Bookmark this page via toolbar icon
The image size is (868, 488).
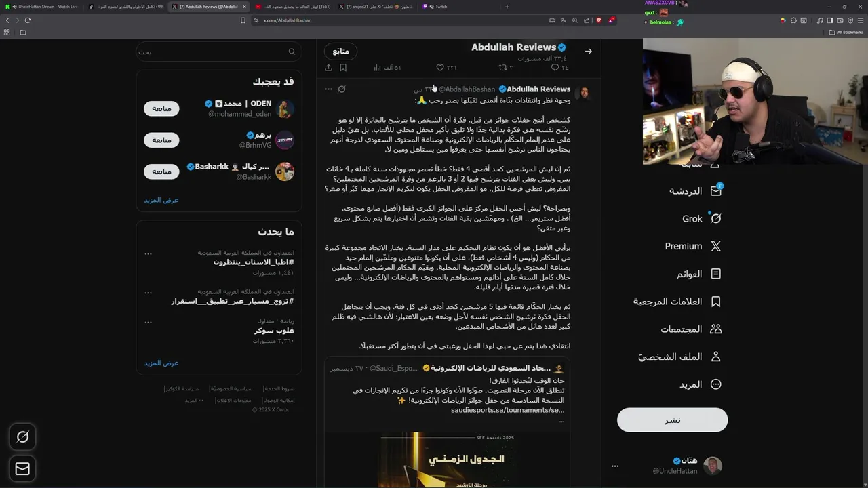(243, 20)
